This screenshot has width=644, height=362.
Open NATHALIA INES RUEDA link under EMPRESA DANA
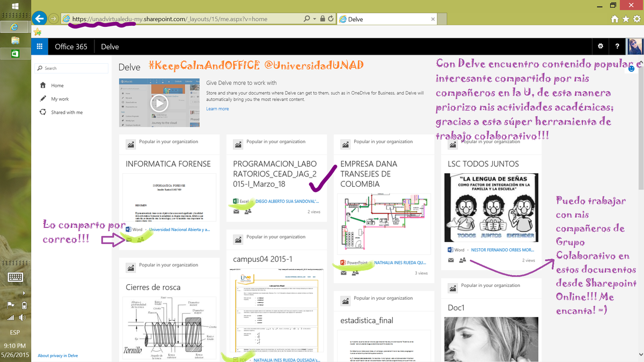click(400, 263)
